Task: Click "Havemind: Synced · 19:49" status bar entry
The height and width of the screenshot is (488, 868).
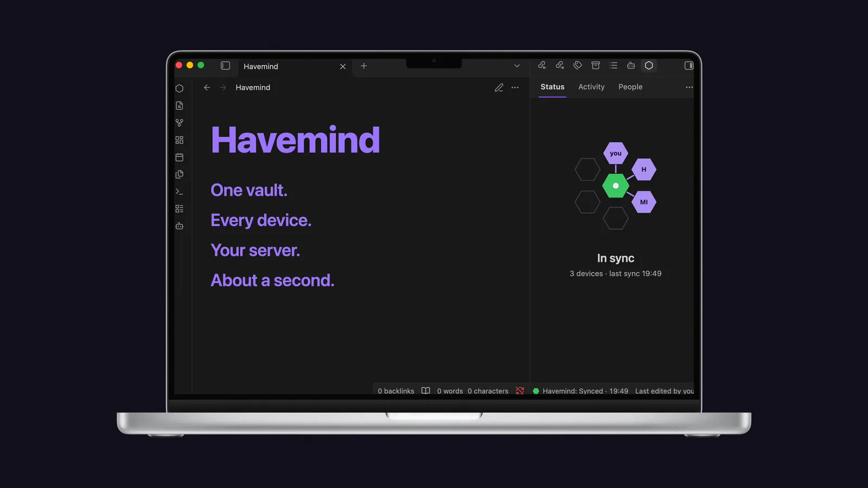Action: pos(580,391)
